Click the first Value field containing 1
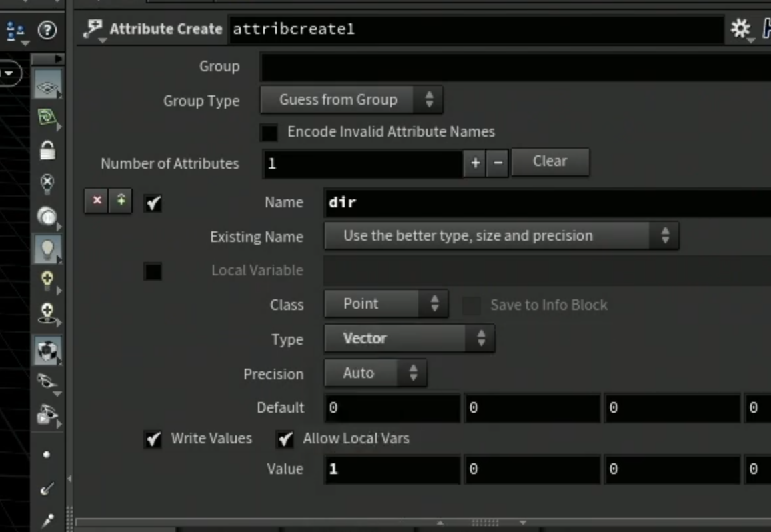This screenshot has height=532, width=771. [x=392, y=469]
